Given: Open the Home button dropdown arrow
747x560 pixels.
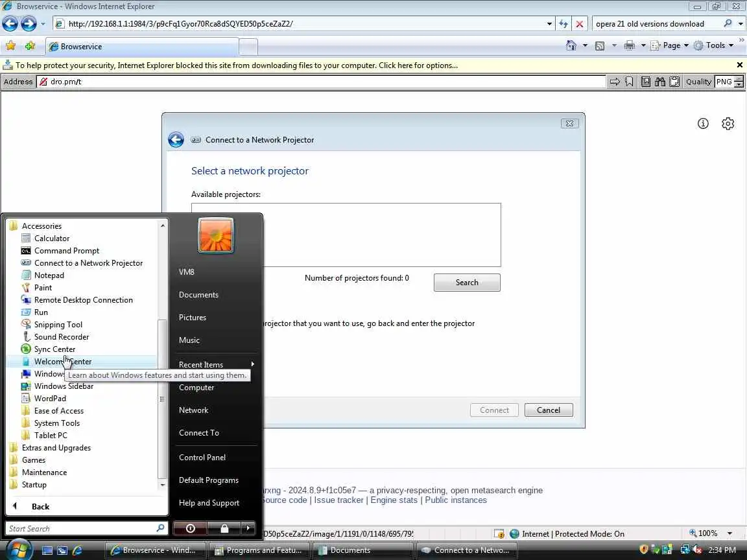Looking at the screenshot, I should tap(585, 46).
